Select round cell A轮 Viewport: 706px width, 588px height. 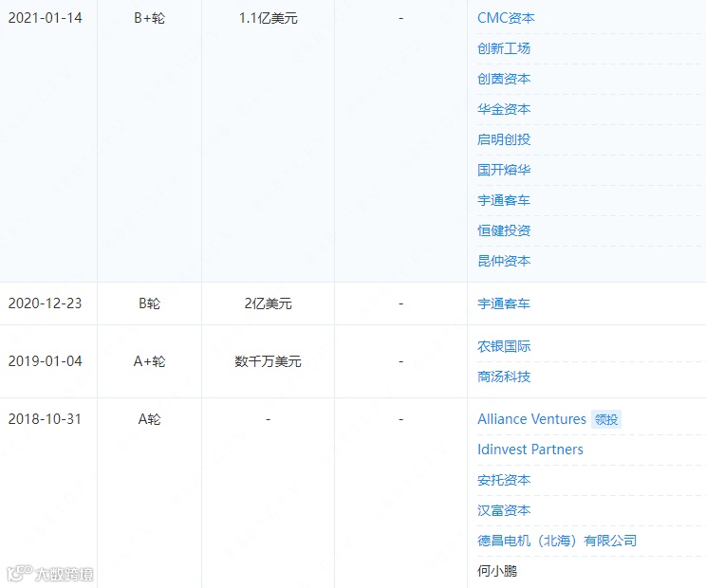[150, 419]
